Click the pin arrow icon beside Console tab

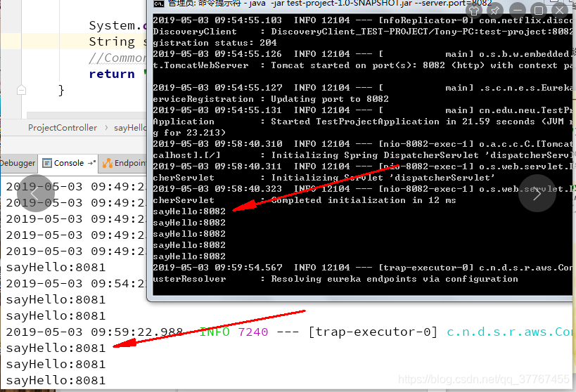pos(92,163)
